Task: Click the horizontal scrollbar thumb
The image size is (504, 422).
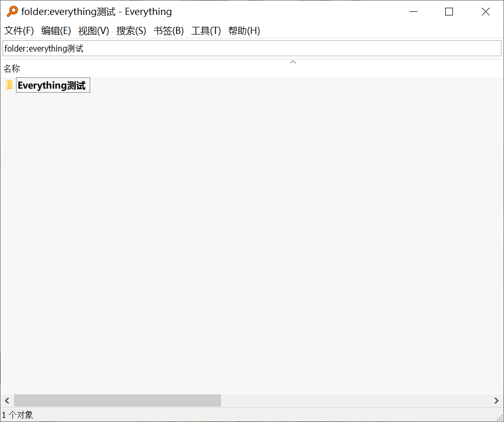Action: tap(117, 400)
